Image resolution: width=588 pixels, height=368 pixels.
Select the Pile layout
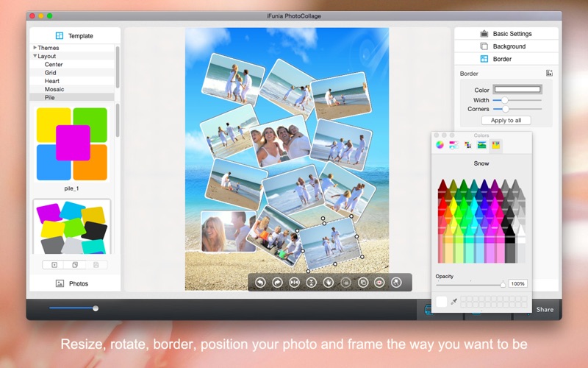pyautogui.click(x=49, y=97)
